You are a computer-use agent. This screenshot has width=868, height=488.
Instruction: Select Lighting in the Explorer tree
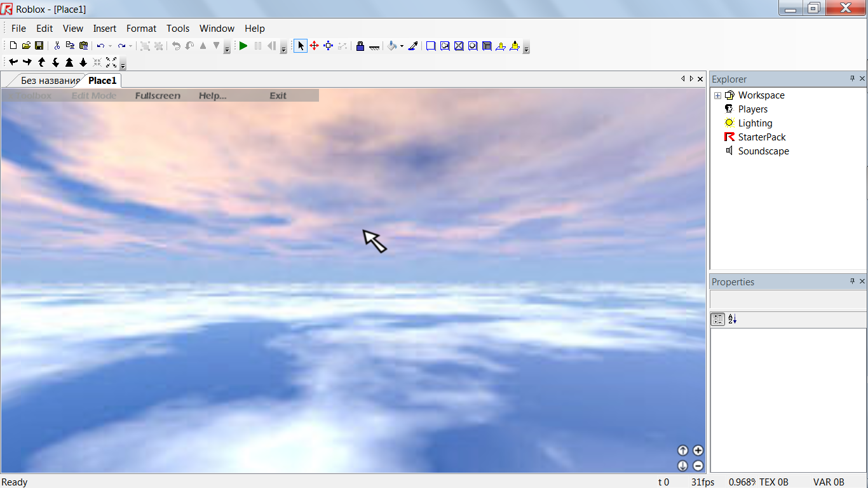tap(755, 123)
